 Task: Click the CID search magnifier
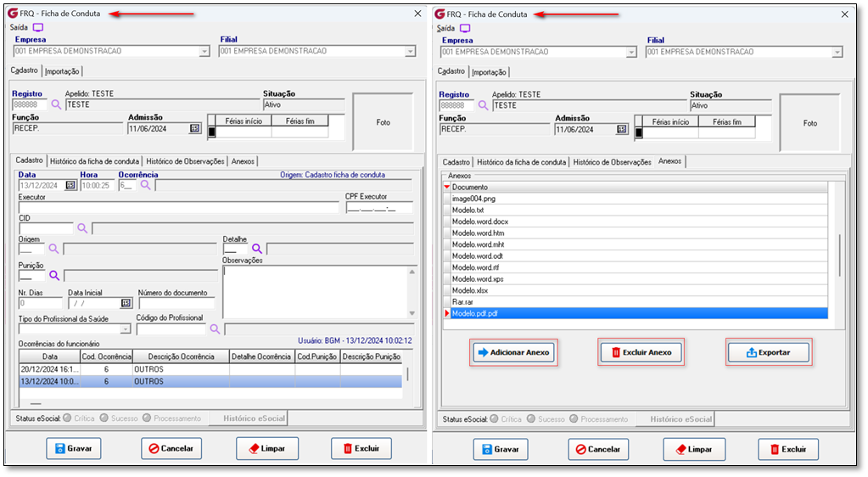(82, 227)
